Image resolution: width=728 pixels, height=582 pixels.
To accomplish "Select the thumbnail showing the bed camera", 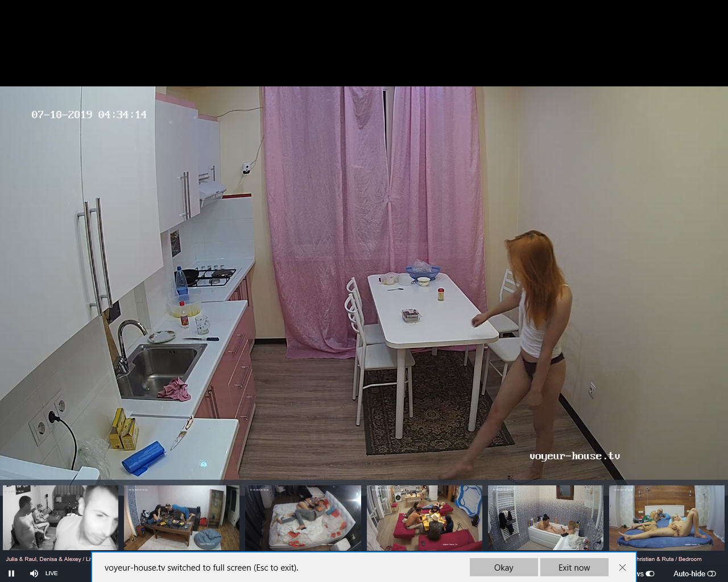I will pyautogui.click(x=303, y=518).
